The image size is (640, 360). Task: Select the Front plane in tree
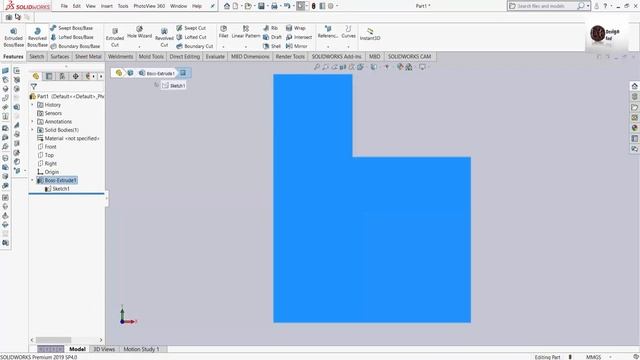click(47, 147)
